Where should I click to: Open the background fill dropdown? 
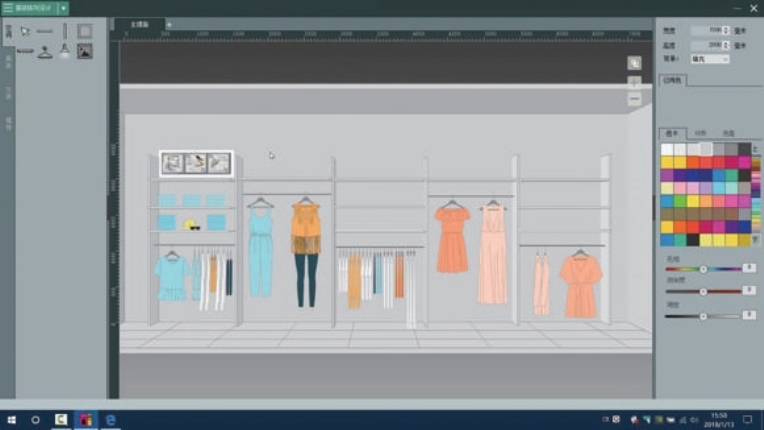point(710,59)
